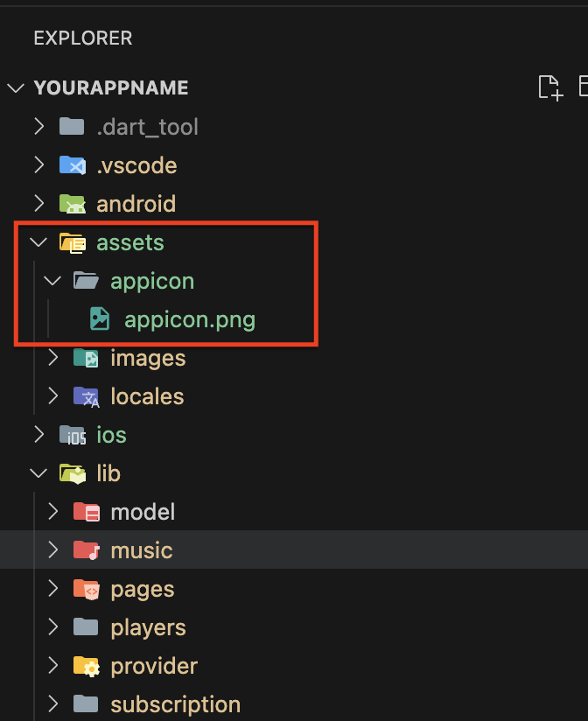Viewport: 588px width, 721px height.
Task: Click the ios folder icon
Action: (72, 435)
